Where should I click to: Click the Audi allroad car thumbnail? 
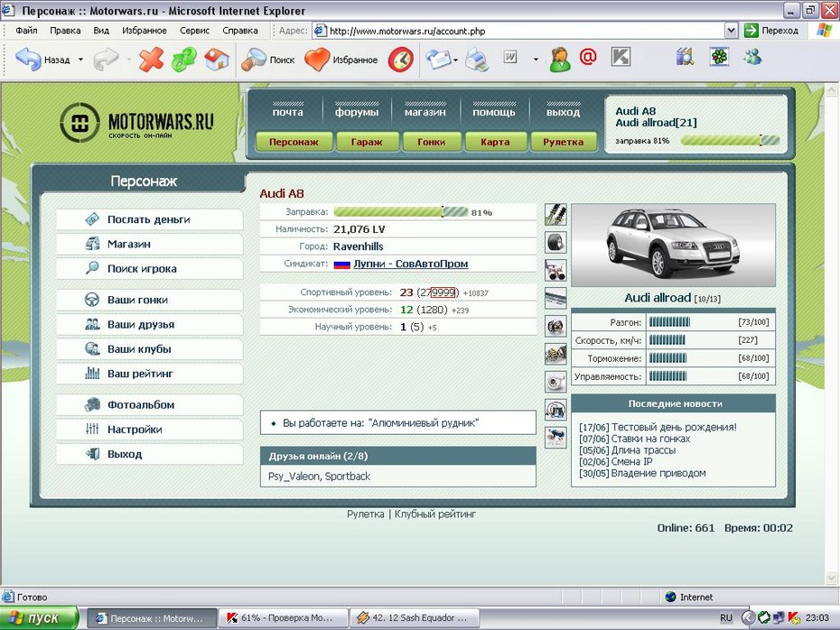click(x=673, y=246)
